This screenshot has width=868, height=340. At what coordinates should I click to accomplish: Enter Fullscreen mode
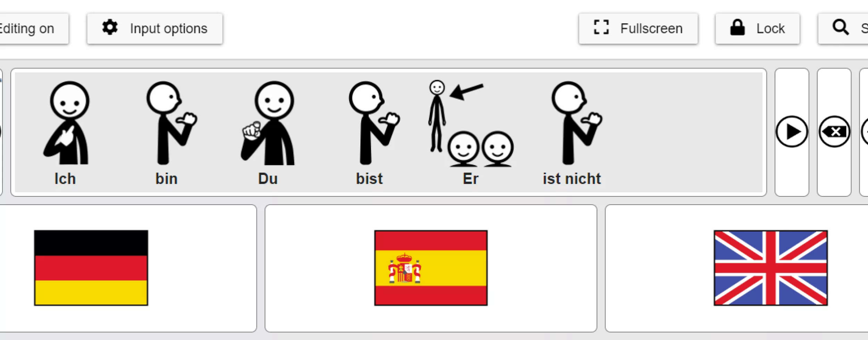click(x=638, y=29)
